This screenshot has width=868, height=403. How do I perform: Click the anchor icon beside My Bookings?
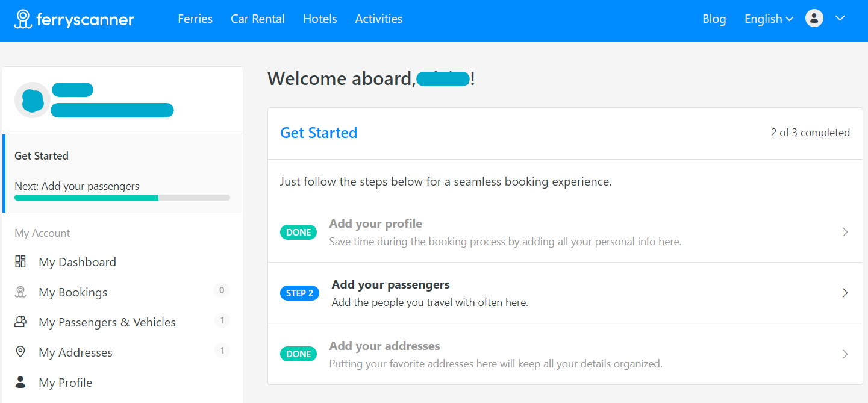[20, 292]
